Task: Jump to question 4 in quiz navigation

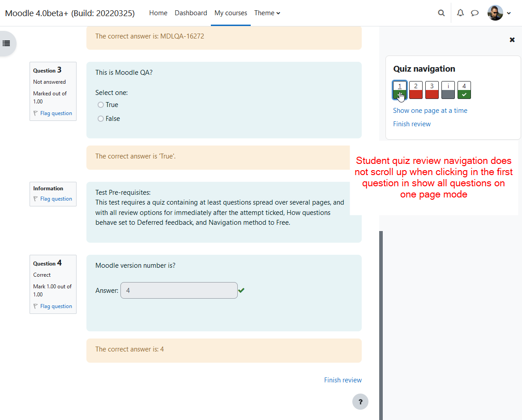Action: click(464, 90)
